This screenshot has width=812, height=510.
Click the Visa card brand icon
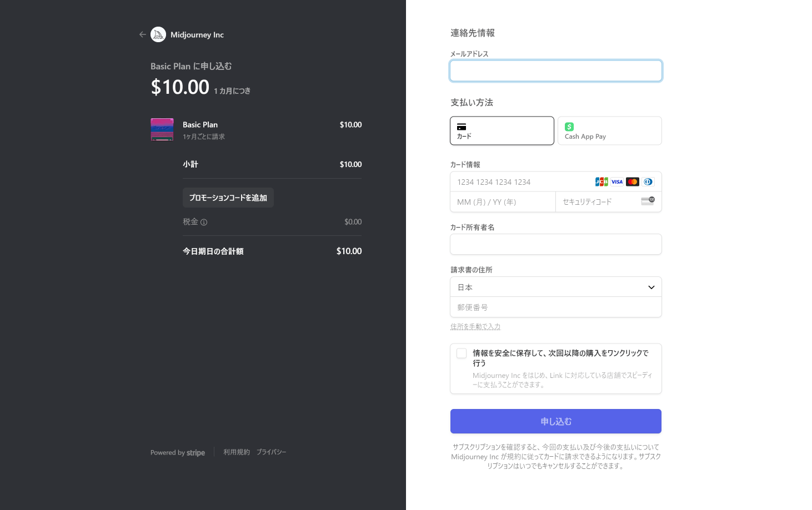(x=617, y=182)
